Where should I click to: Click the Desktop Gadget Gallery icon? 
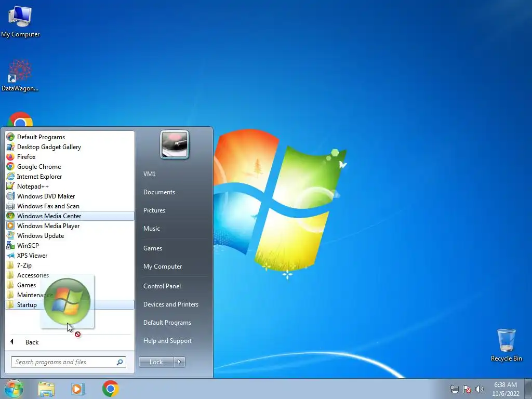click(x=10, y=147)
